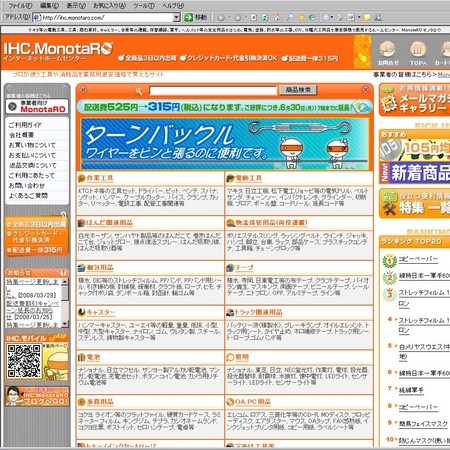Click the Messenger toolbar icon
This screenshot has width=450, height=450.
point(378,17)
